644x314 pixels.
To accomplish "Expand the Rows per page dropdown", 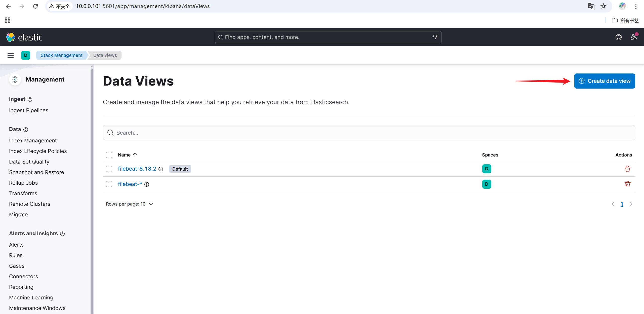I will click(x=129, y=204).
